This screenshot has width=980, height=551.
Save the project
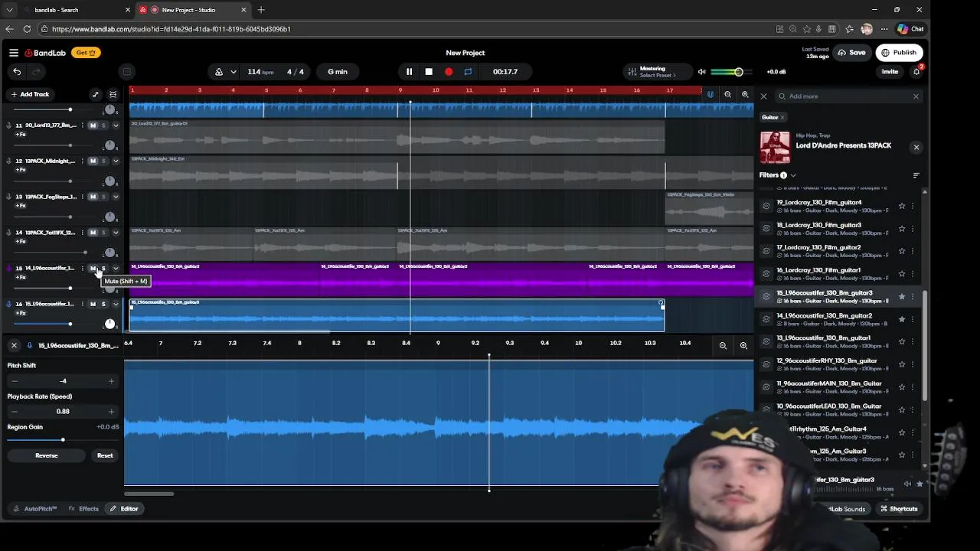[x=851, y=53]
